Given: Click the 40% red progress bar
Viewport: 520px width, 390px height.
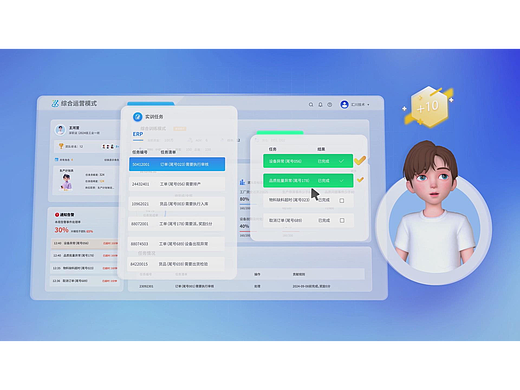Looking at the screenshot, I should pos(248,231).
